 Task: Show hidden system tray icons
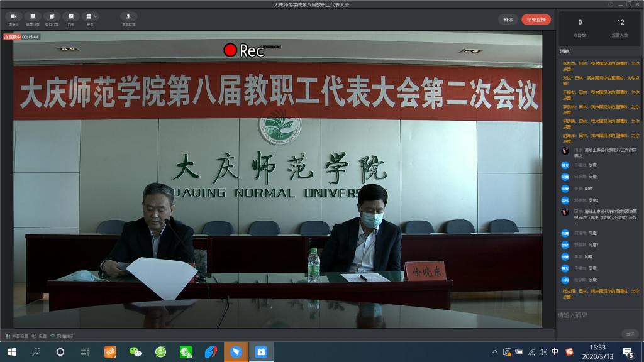[x=494, y=352]
